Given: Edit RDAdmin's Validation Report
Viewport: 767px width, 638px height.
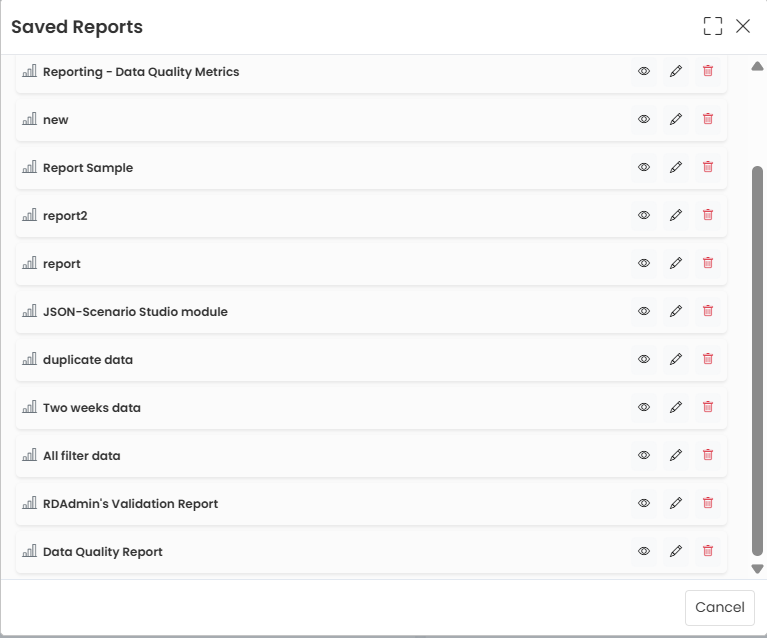Looking at the screenshot, I should pyautogui.click(x=676, y=503).
